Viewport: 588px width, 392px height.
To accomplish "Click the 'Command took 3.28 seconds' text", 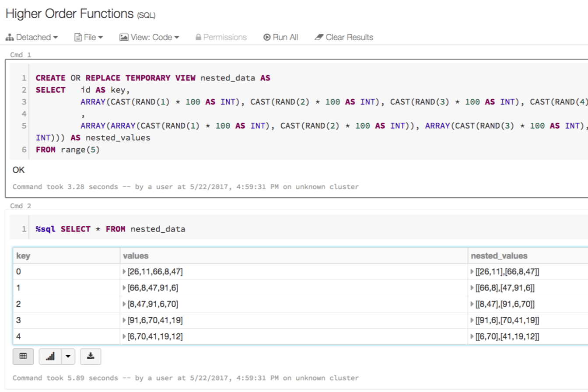I will point(185,187).
